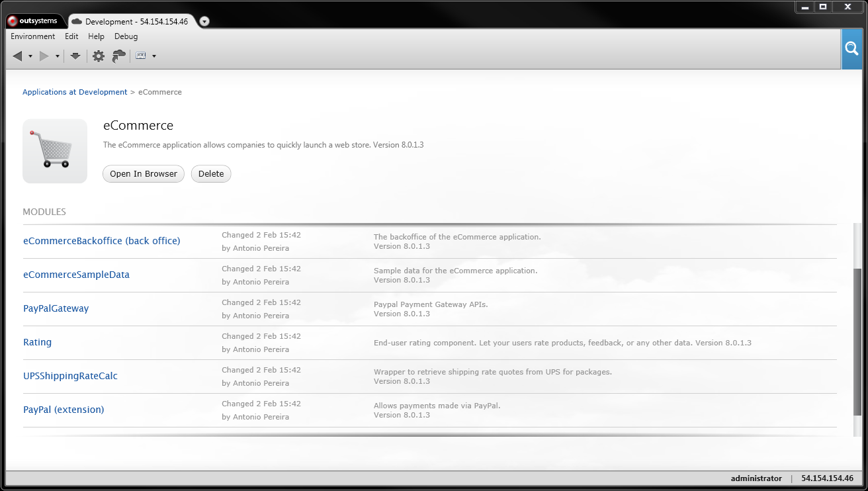Open the Debug menu
The image size is (868, 491).
point(126,36)
